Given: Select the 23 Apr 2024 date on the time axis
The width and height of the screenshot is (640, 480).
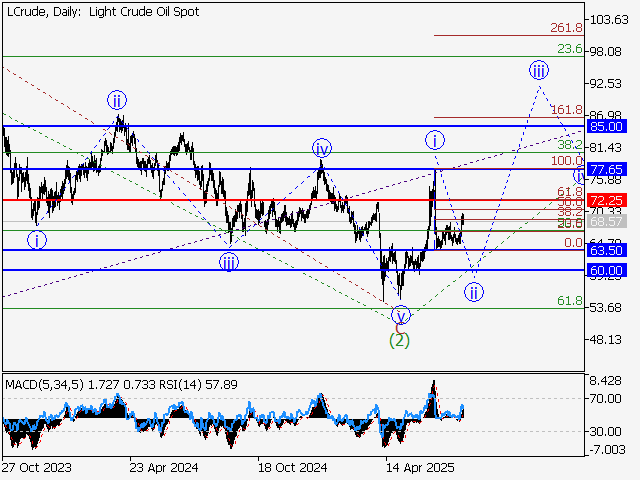Looking at the screenshot, I should point(162,467).
